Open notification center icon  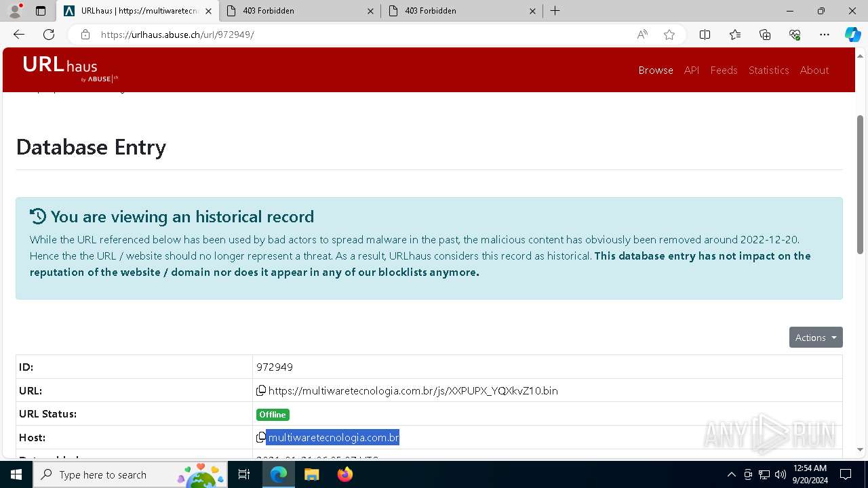846,474
